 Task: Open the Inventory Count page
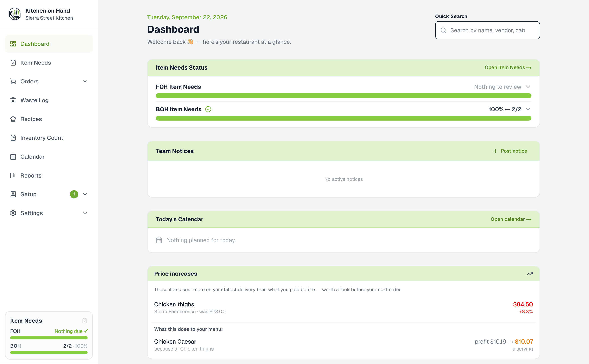point(49,138)
